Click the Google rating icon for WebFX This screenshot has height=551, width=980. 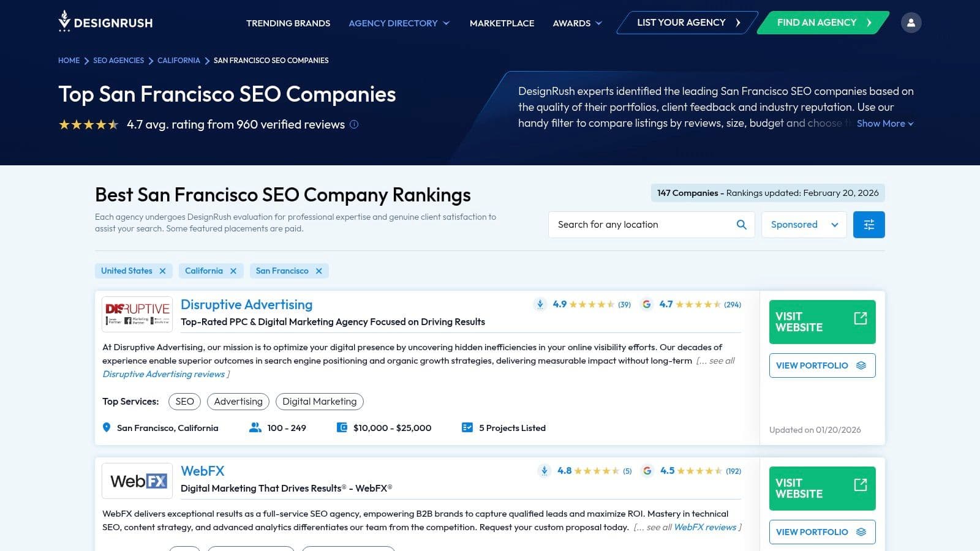tap(647, 471)
